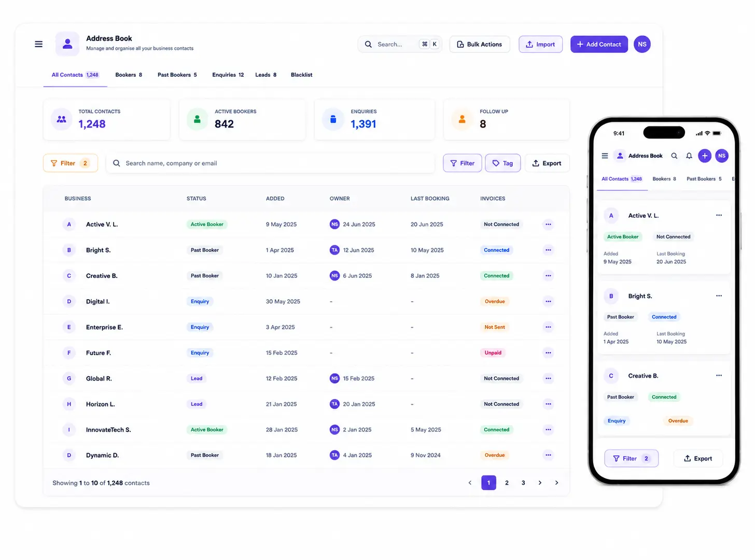Open the hamburger menu in desktop header
Screen dimensions: 755x560
pos(38,44)
